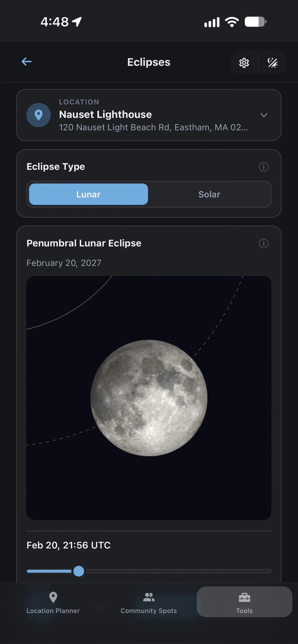Tap the Wi-Fi status icon
This screenshot has height=644, width=298.
pos(232,22)
